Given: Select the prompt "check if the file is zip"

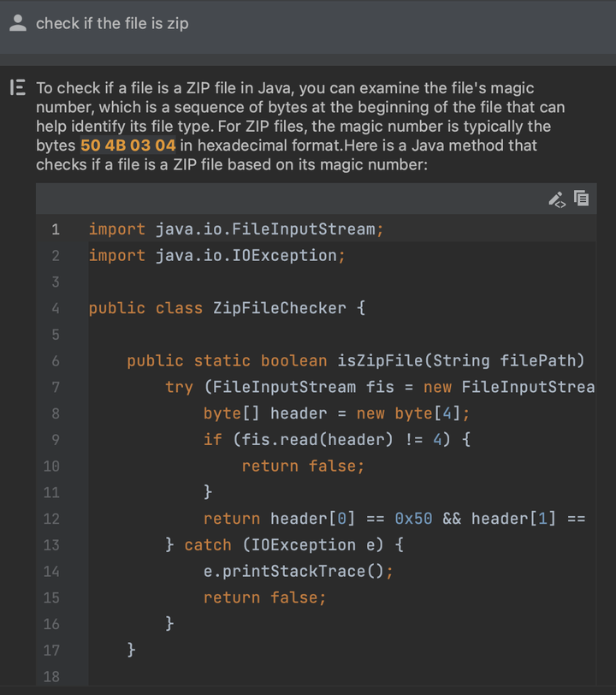Looking at the screenshot, I should tap(112, 24).
